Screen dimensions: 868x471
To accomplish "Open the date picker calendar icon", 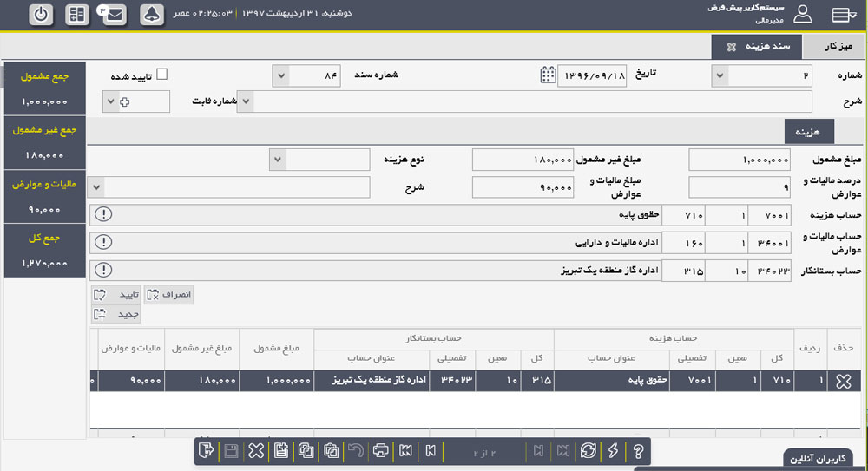I will [x=548, y=75].
